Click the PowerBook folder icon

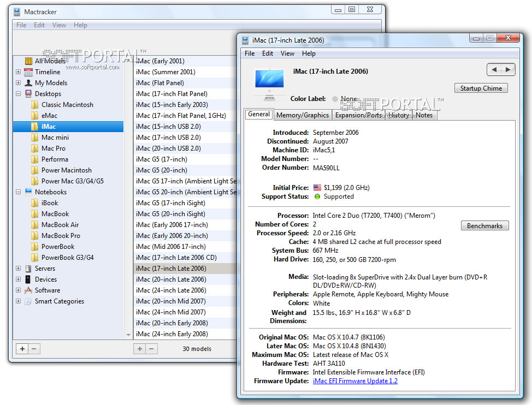pos(34,246)
